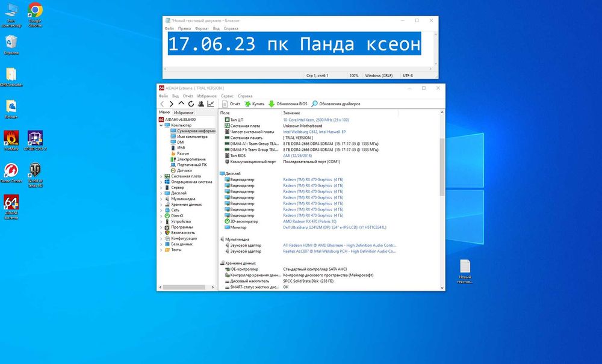The height and width of the screenshot is (364, 602).
Task: Open the Справка menu in AIDA64
Action: [x=245, y=96]
